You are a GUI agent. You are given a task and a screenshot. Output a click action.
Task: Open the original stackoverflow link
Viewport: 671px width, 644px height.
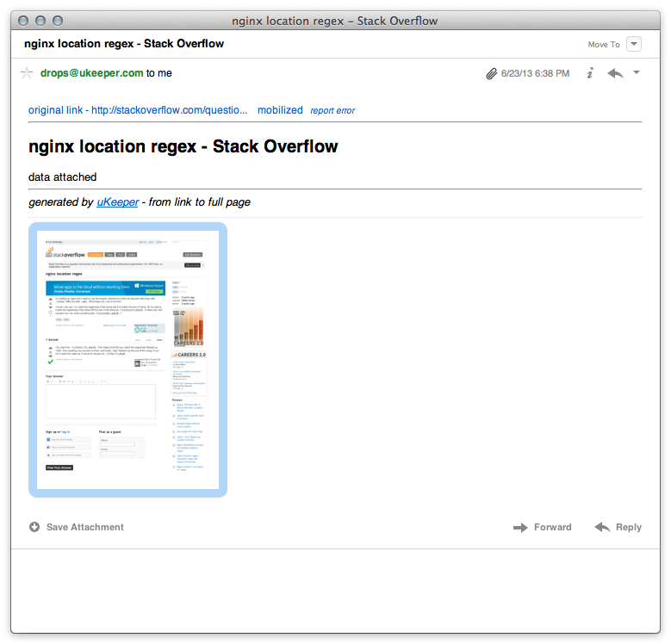point(138,110)
